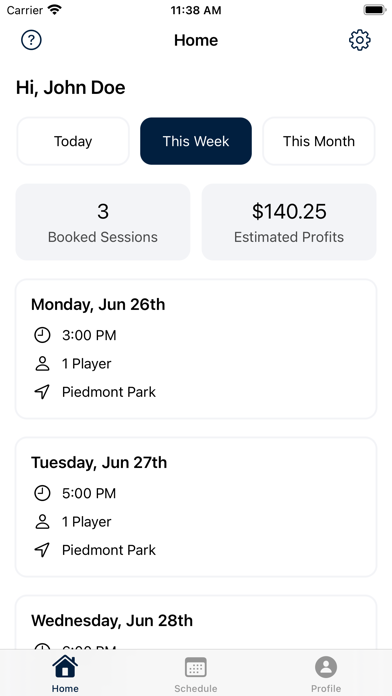
Task: Open the help question mark icon
Action: point(31,40)
